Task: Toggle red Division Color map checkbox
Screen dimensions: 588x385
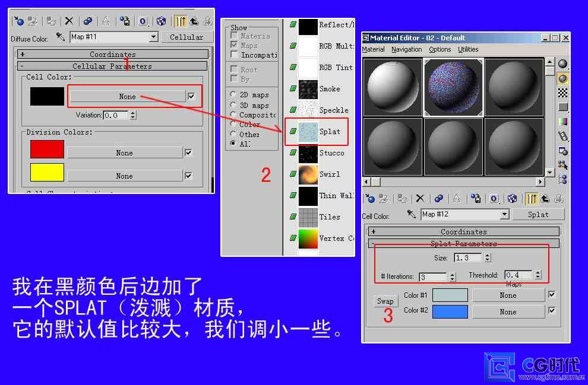Action: tap(189, 152)
